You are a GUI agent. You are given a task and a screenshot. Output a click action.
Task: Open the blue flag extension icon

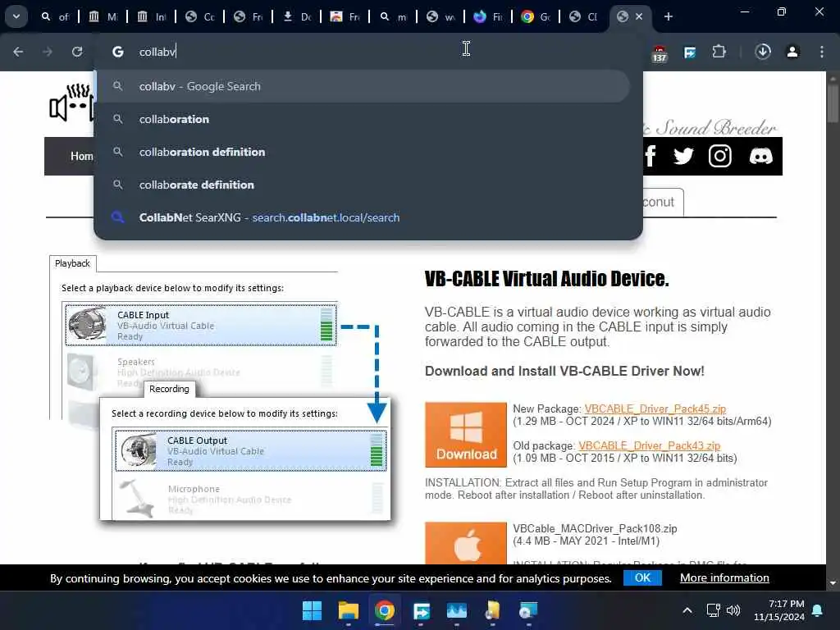point(690,52)
